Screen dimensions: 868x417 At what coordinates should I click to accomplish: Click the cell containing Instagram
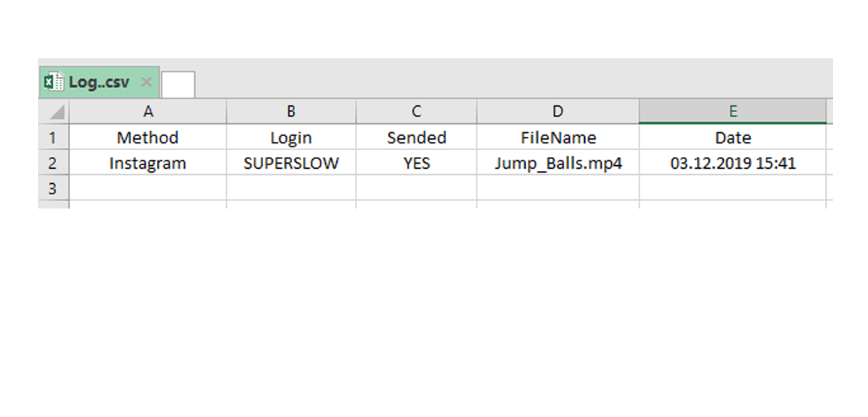pyautogui.click(x=148, y=162)
